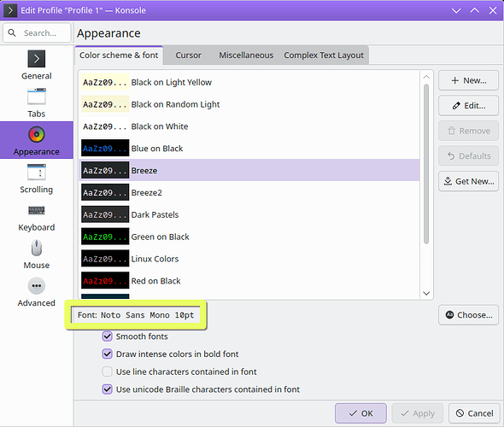The height and width of the screenshot is (427, 504).
Task: Switch to the Cursor tab
Action: (x=188, y=56)
